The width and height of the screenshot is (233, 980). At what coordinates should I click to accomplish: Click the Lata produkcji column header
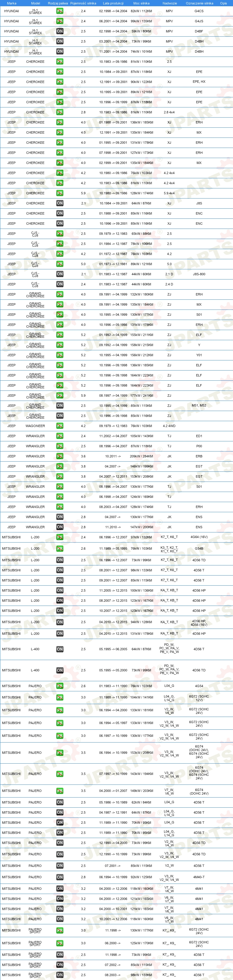tap(113, 3)
